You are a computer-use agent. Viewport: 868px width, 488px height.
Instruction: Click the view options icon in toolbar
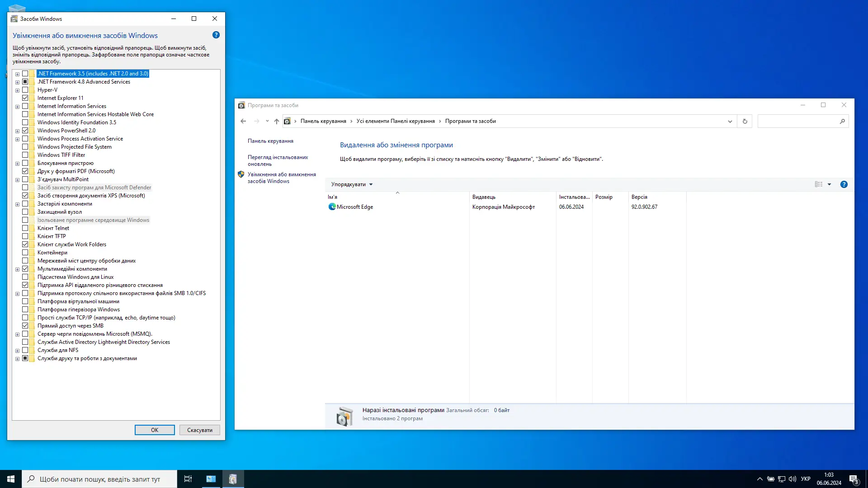(x=819, y=184)
